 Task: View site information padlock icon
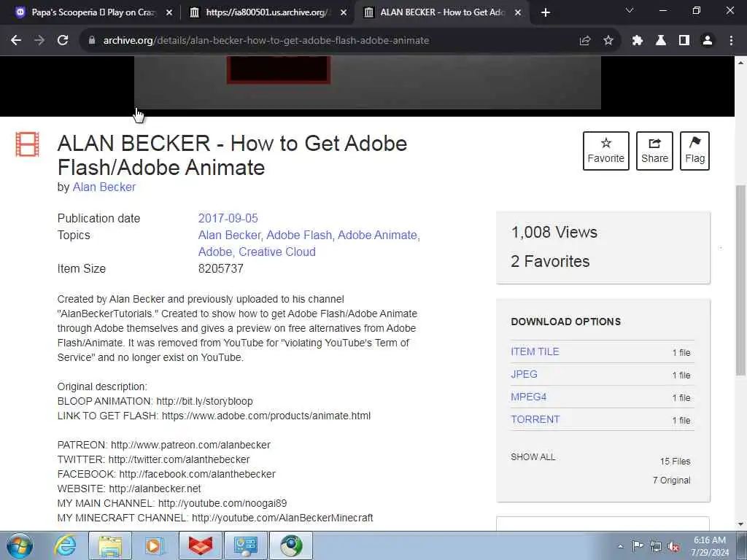click(92, 41)
